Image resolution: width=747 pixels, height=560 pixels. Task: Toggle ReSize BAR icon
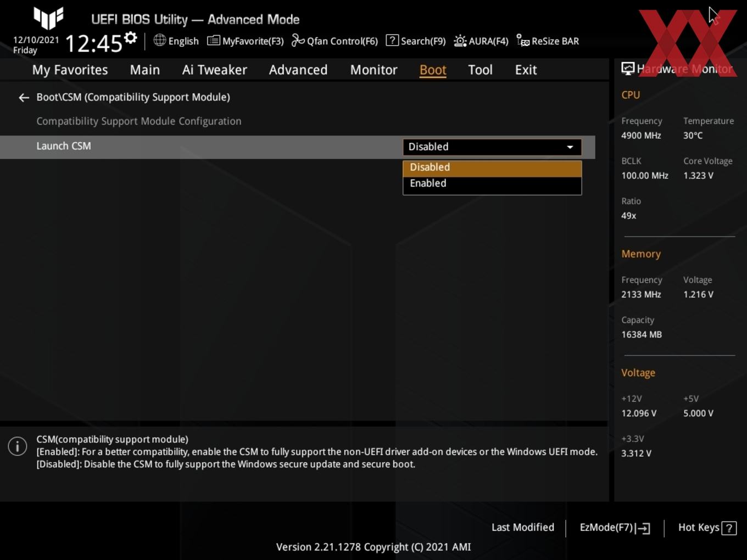pos(523,41)
